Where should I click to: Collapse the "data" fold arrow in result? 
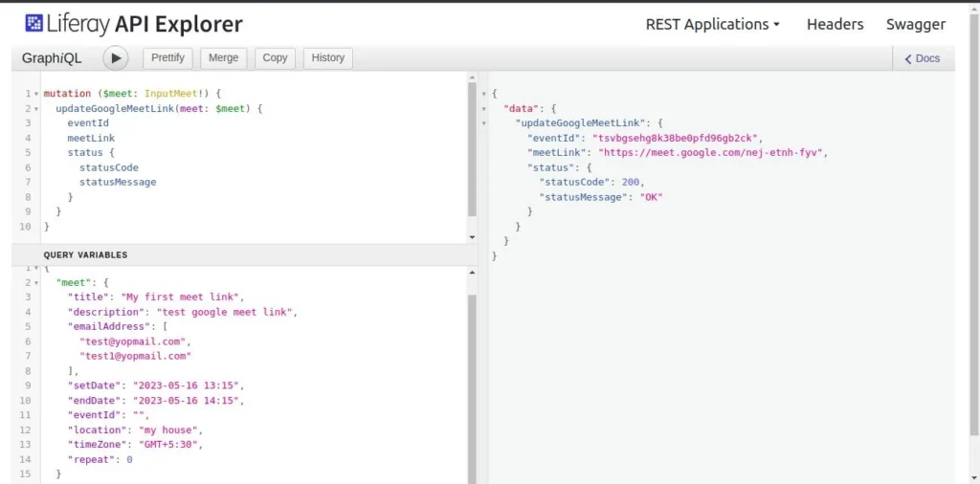click(x=483, y=109)
